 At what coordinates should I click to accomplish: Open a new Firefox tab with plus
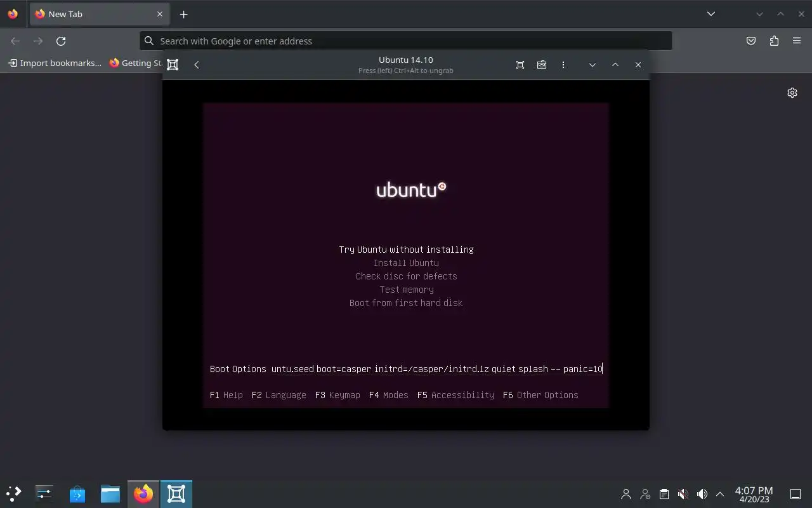tap(183, 14)
